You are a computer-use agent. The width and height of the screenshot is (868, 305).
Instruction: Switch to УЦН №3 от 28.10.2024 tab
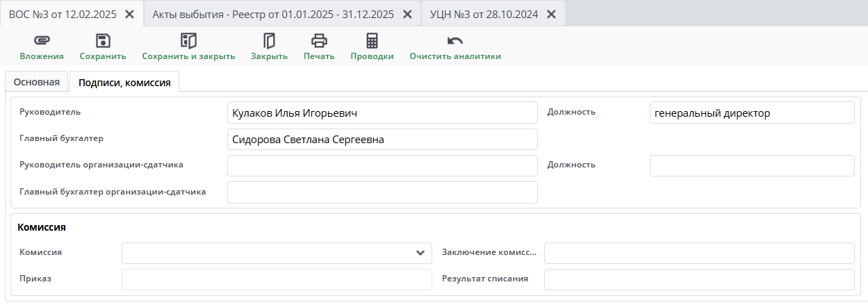[x=484, y=14]
